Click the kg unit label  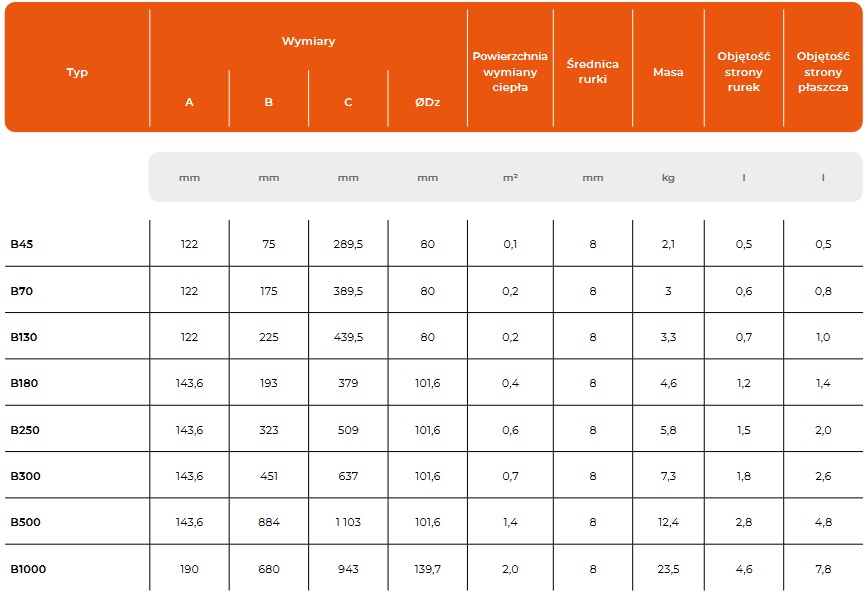tap(668, 178)
